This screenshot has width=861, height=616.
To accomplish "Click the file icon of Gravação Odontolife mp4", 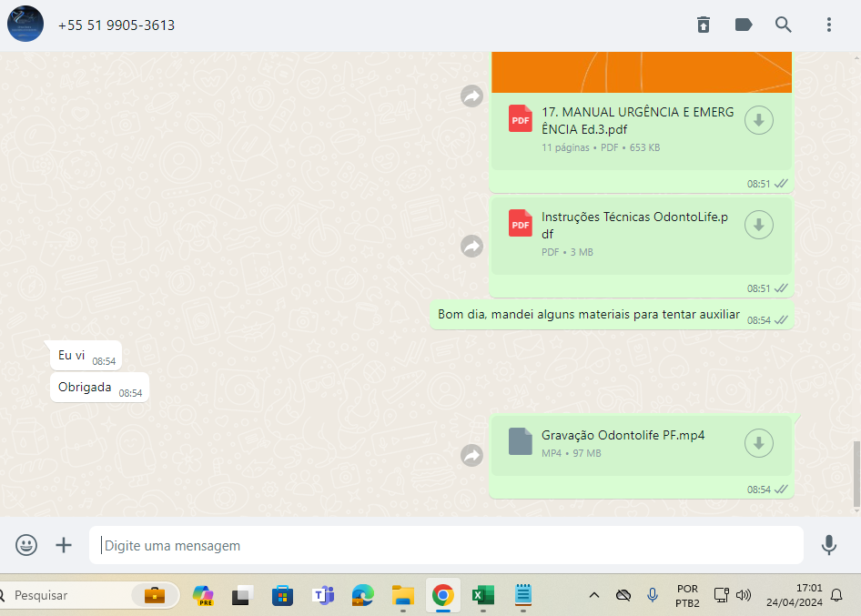I will [520, 441].
